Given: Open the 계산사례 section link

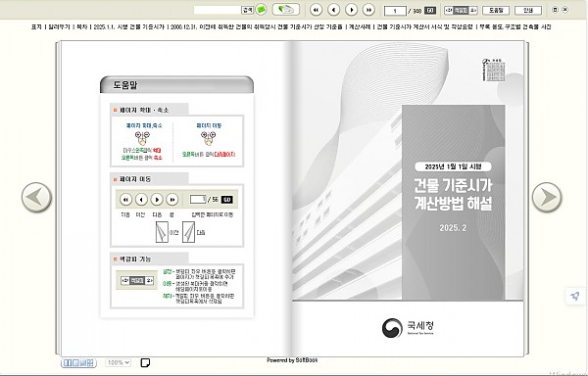Looking at the screenshot, I should (360, 27).
